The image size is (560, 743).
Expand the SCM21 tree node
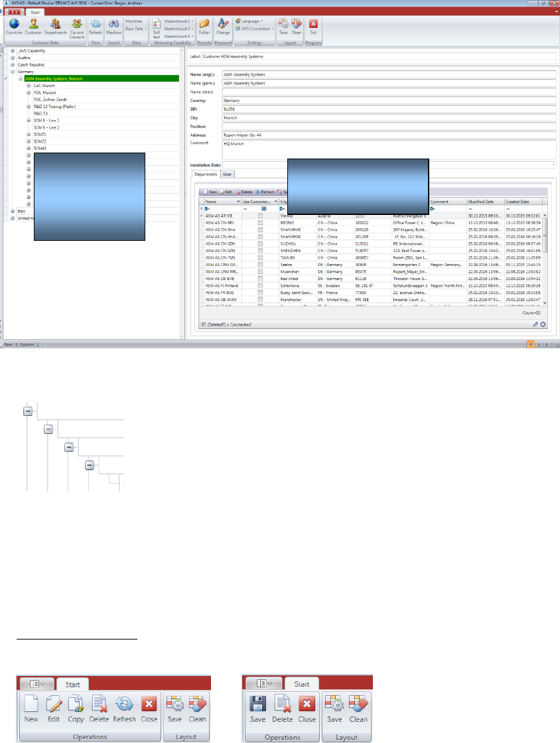29,135
